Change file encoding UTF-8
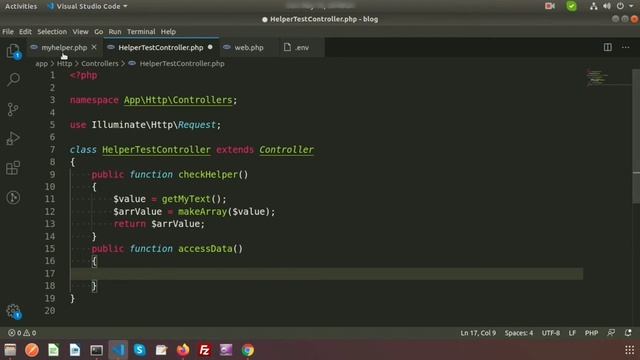 pyautogui.click(x=551, y=333)
